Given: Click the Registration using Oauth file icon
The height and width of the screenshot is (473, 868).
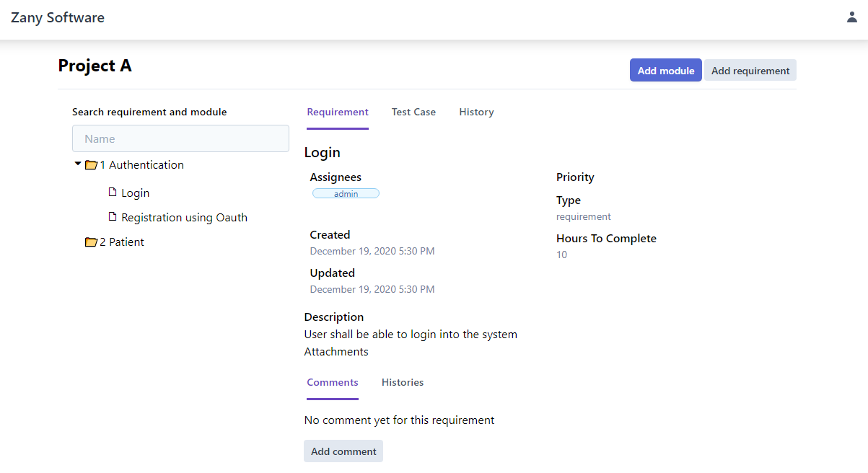Looking at the screenshot, I should (112, 217).
